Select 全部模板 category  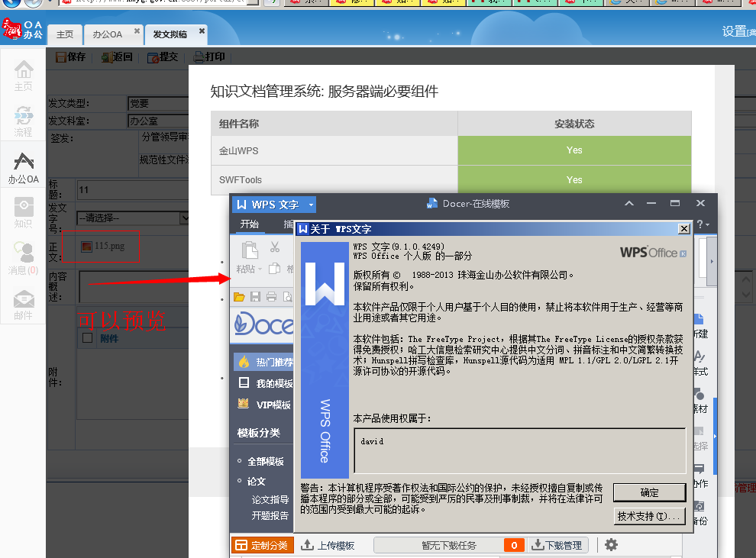pos(265,462)
